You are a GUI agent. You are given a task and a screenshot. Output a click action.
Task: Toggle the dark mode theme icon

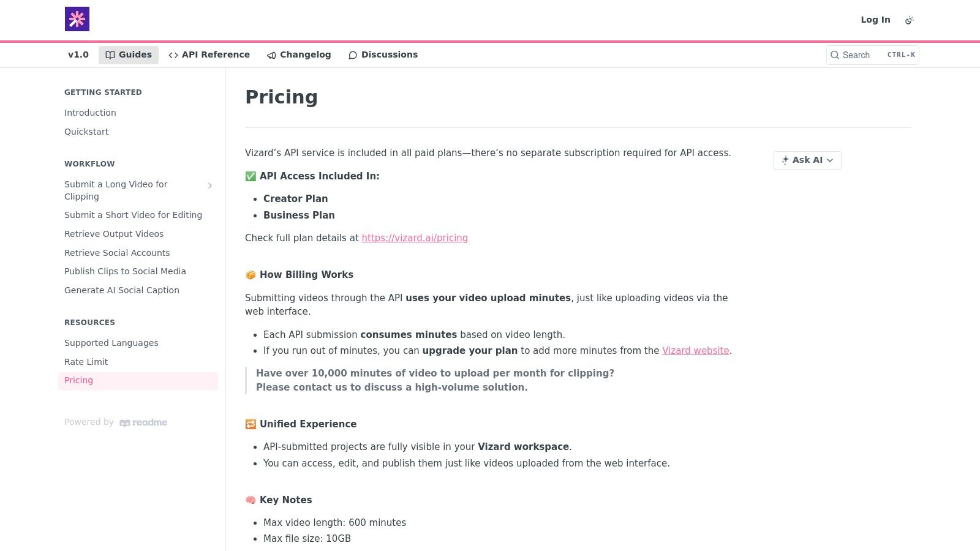click(910, 20)
